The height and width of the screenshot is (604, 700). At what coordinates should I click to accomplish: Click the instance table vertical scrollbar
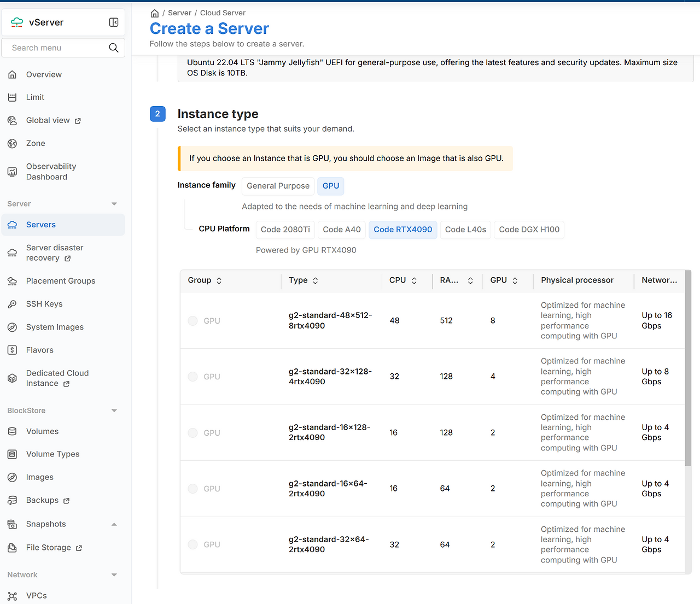pos(689,368)
